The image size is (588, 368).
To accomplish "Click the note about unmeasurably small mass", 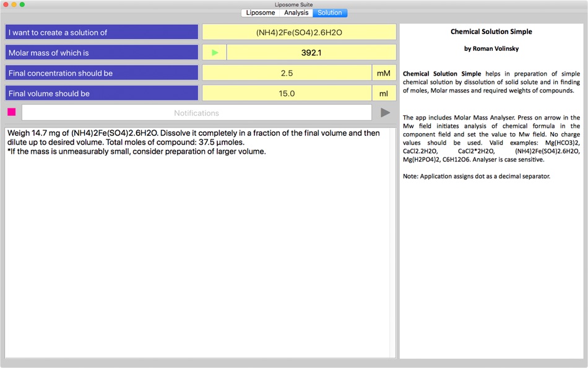I will point(137,152).
